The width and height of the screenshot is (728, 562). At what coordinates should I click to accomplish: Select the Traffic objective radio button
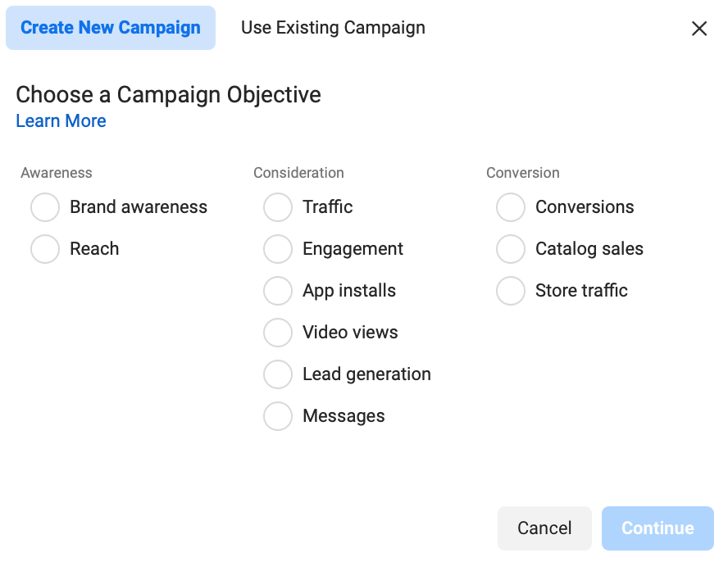278,207
